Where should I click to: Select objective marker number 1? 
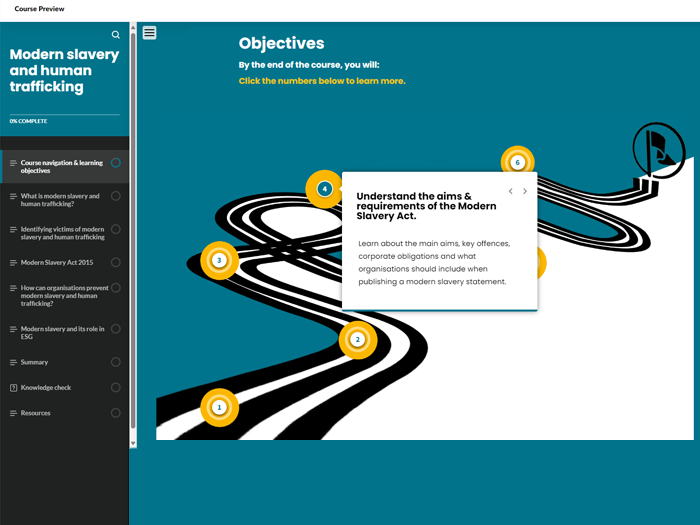(219, 407)
